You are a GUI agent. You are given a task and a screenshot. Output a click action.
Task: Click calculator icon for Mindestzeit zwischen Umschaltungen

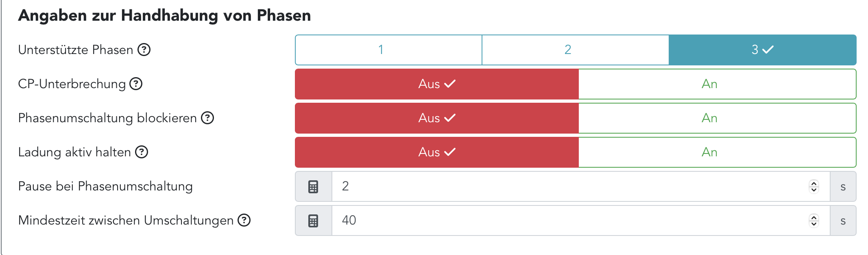coord(313,221)
